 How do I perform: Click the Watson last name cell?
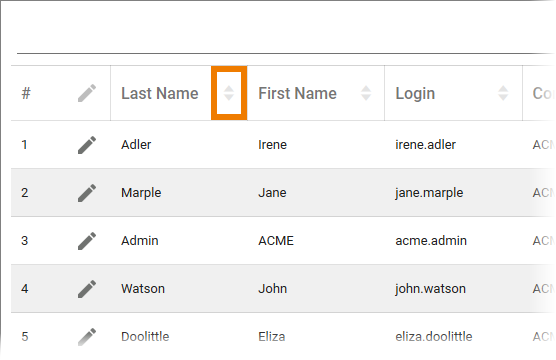(x=143, y=289)
